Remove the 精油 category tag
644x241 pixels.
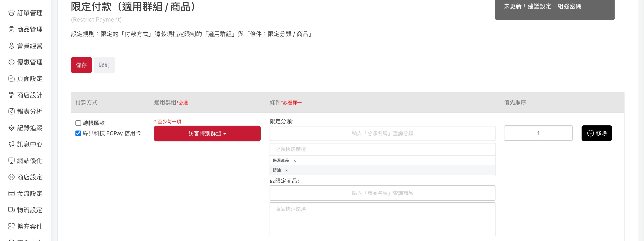286,170
